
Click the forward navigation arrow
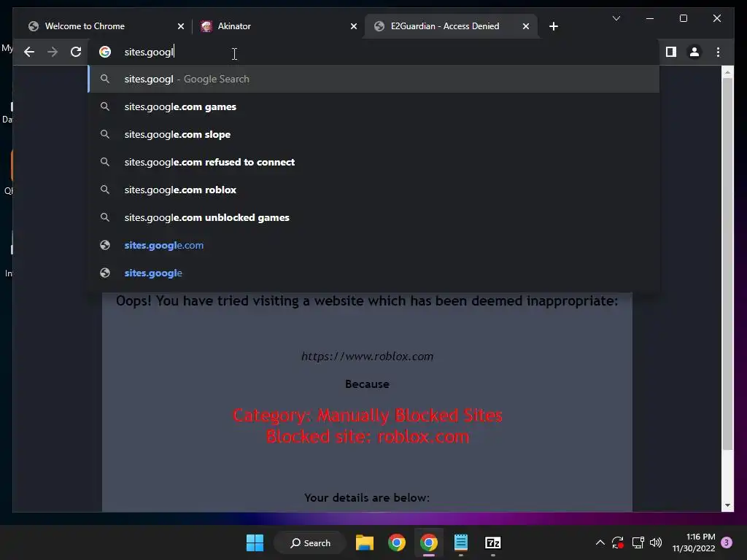(53, 52)
